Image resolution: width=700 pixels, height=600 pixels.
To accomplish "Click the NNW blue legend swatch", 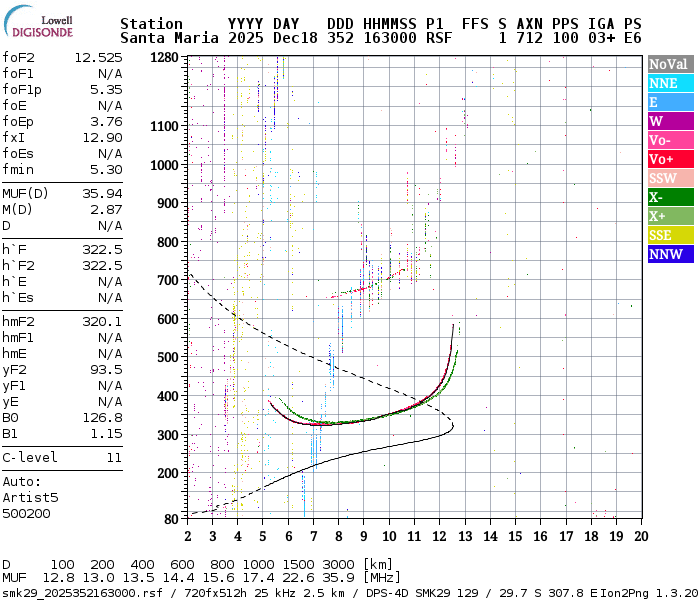I will point(667,254).
